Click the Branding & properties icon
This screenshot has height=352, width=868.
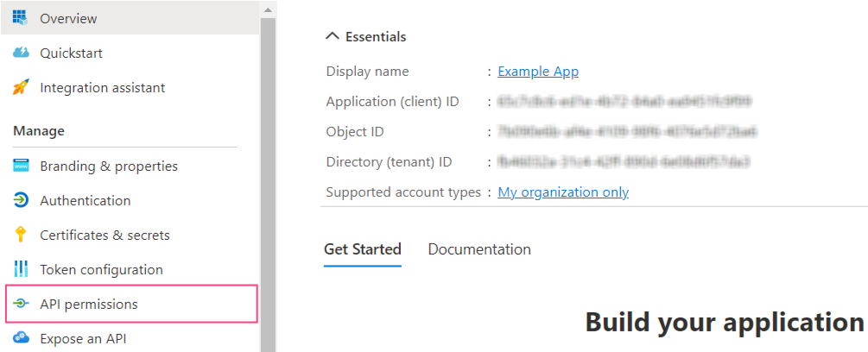click(21, 166)
